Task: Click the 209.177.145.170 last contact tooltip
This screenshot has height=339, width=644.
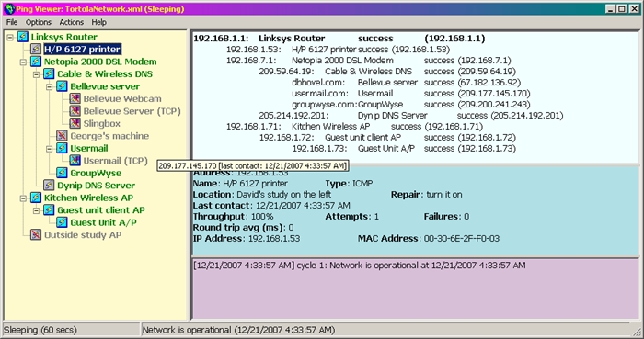Action: click(x=253, y=166)
